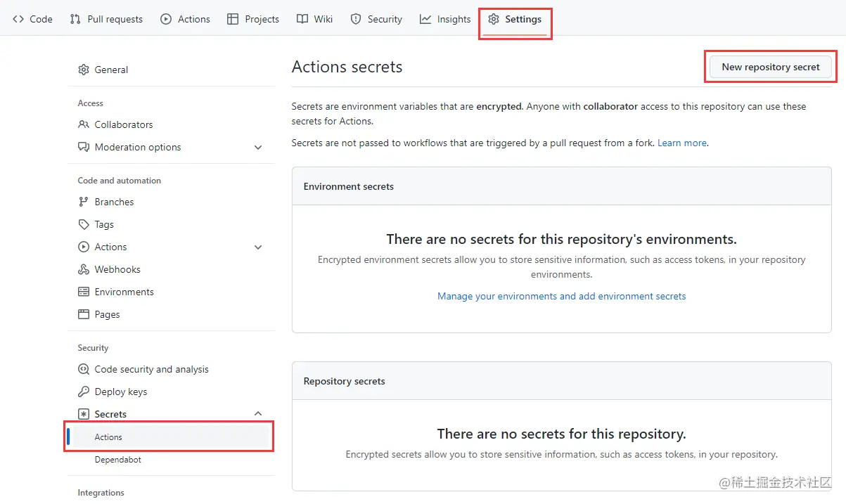Click the sidebar Actions play icon
The image size is (846, 504).
pyautogui.click(x=84, y=247)
